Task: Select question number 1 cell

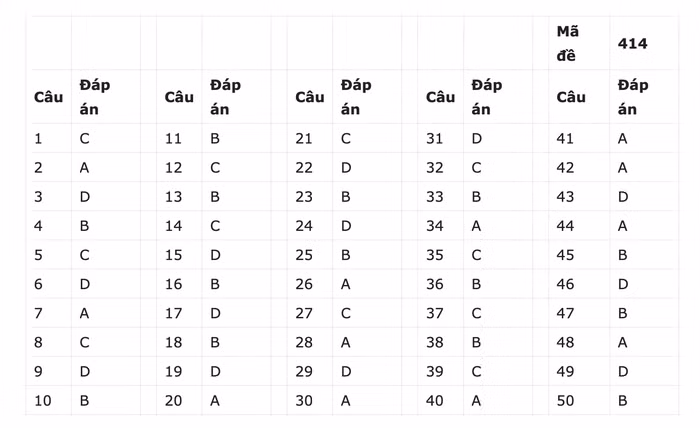Action: [x=39, y=139]
